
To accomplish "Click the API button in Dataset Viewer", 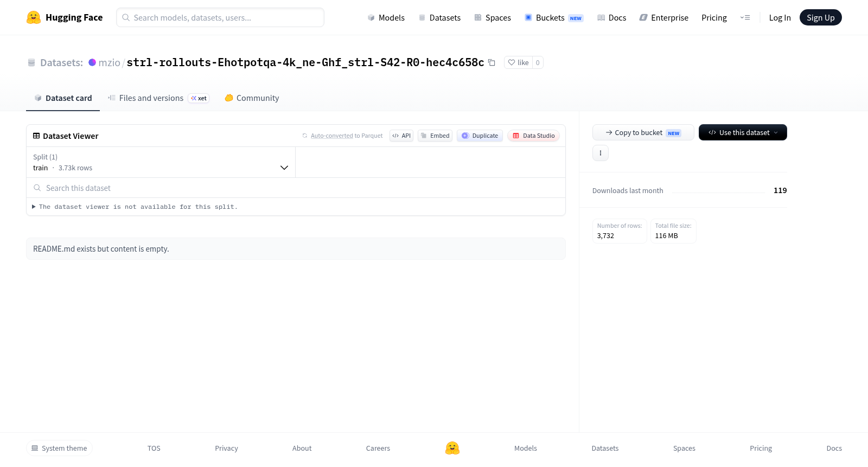I will (401, 136).
